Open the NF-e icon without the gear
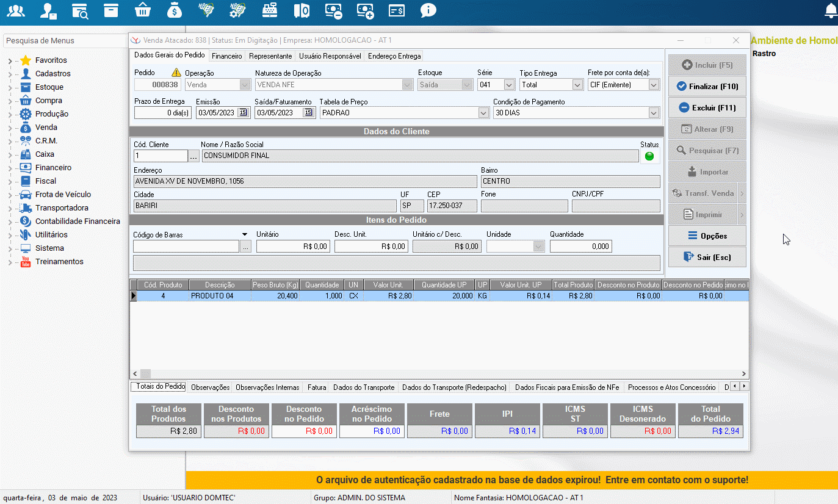The width and height of the screenshot is (838, 504). click(206, 10)
